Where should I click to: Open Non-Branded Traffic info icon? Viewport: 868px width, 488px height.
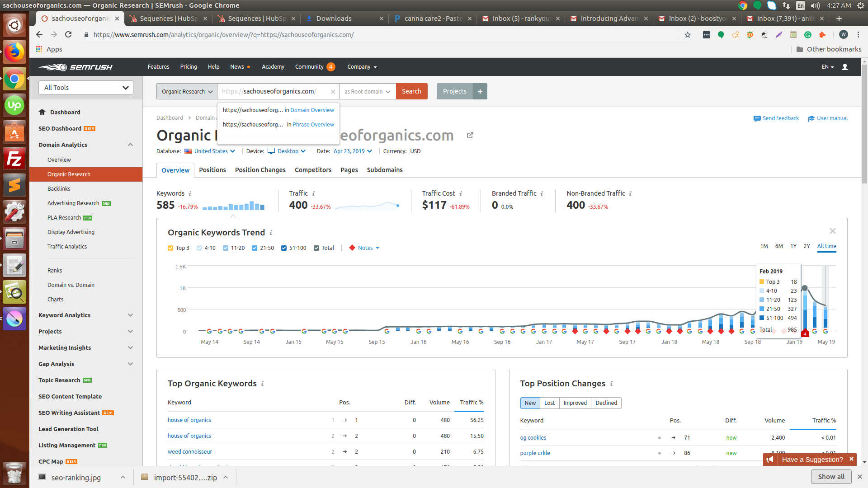point(630,194)
